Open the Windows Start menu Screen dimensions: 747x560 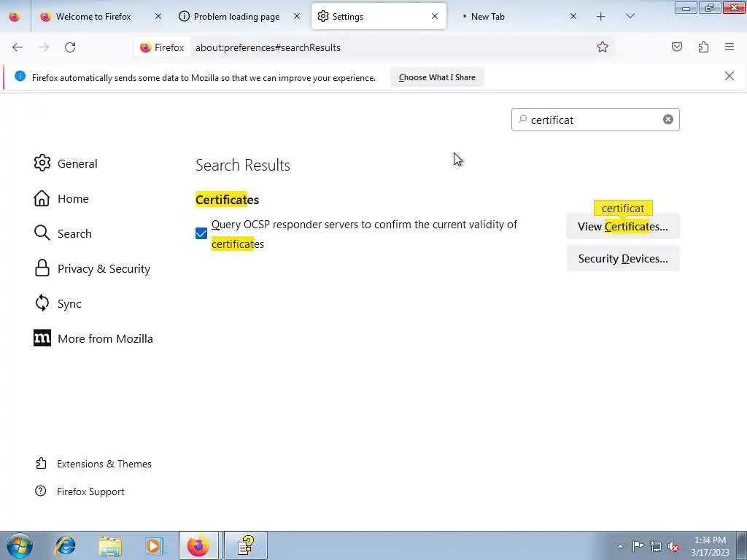pyautogui.click(x=19, y=545)
